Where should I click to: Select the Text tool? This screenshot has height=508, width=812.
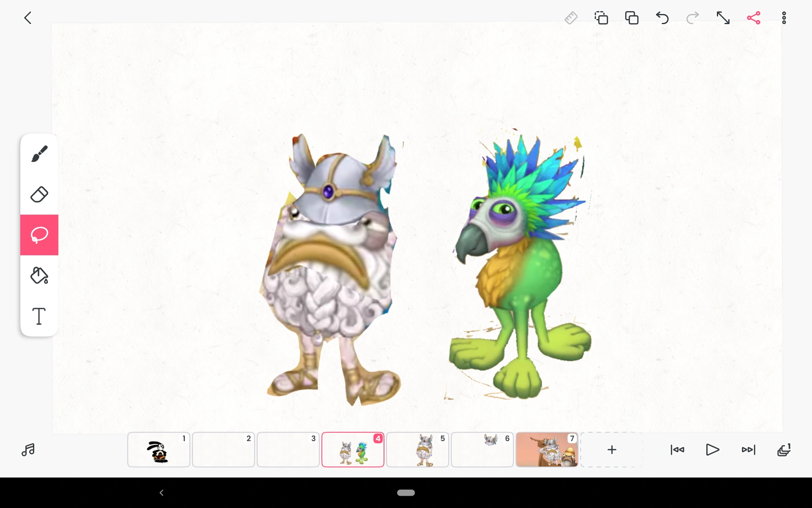tap(39, 316)
